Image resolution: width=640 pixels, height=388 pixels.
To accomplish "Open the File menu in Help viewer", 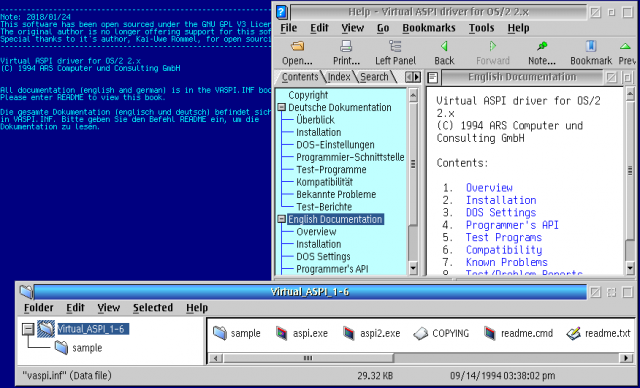I will 289,28.
